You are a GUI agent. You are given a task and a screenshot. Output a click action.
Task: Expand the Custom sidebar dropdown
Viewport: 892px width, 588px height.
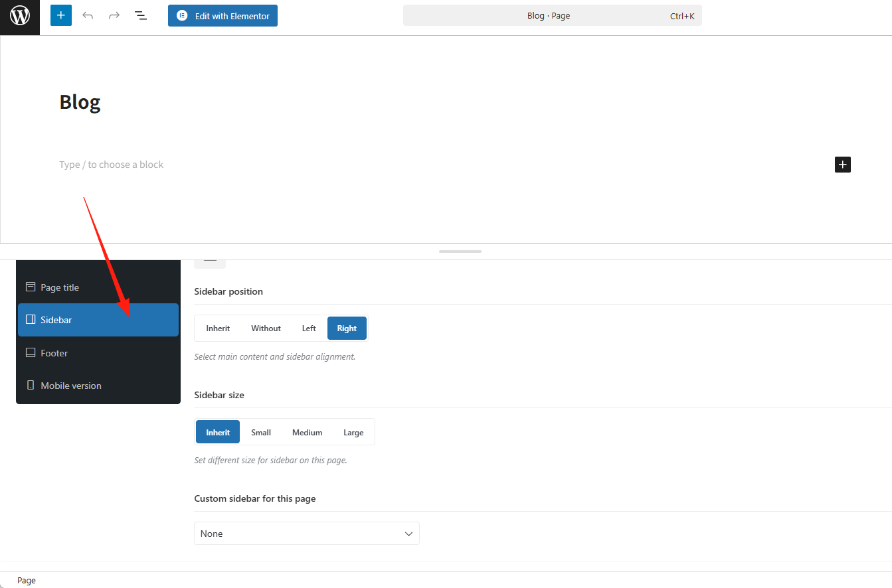[x=306, y=534]
